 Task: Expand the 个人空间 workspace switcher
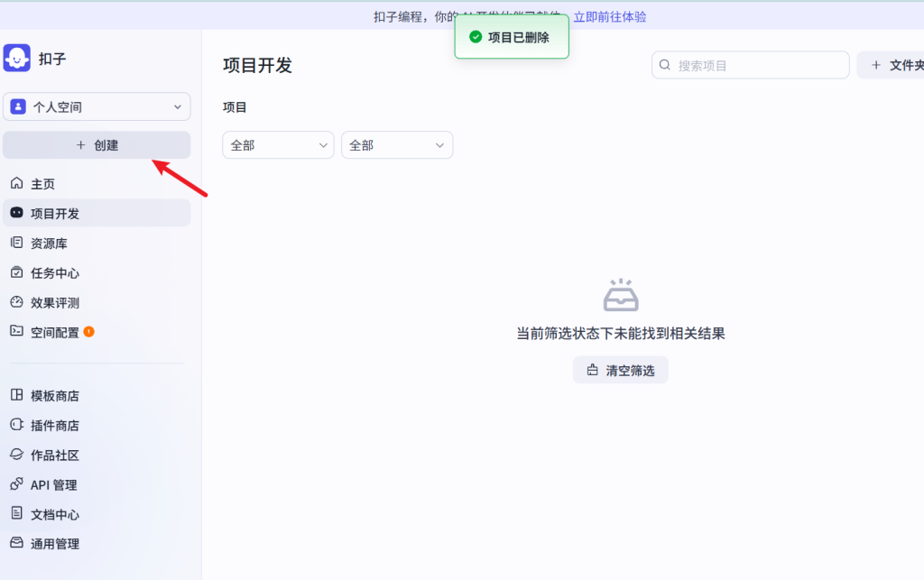97,106
